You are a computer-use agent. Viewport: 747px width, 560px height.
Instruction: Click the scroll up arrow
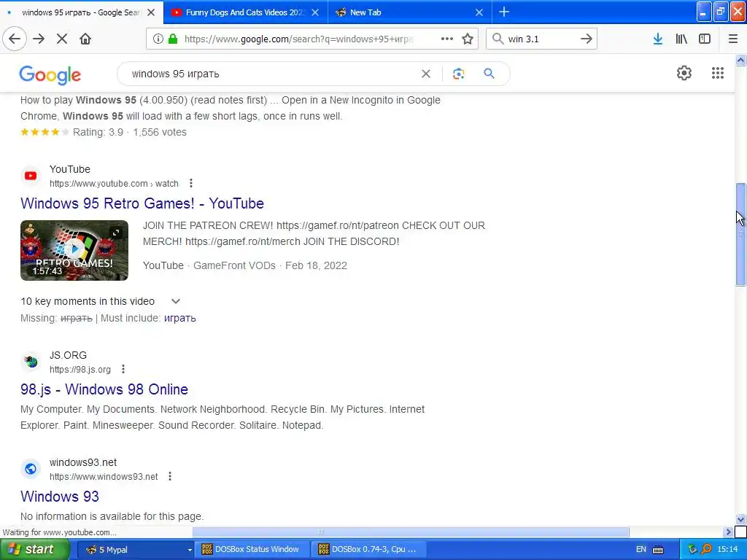(x=740, y=60)
